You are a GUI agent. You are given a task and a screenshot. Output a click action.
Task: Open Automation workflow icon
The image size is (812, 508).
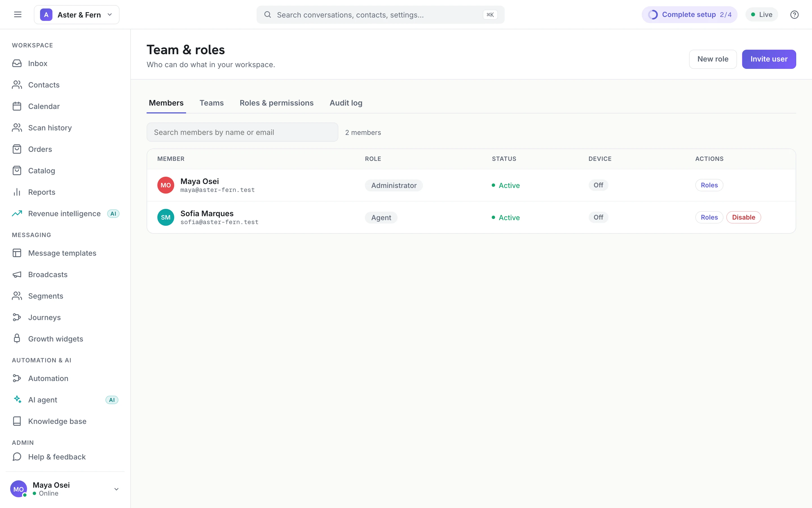[17, 378]
